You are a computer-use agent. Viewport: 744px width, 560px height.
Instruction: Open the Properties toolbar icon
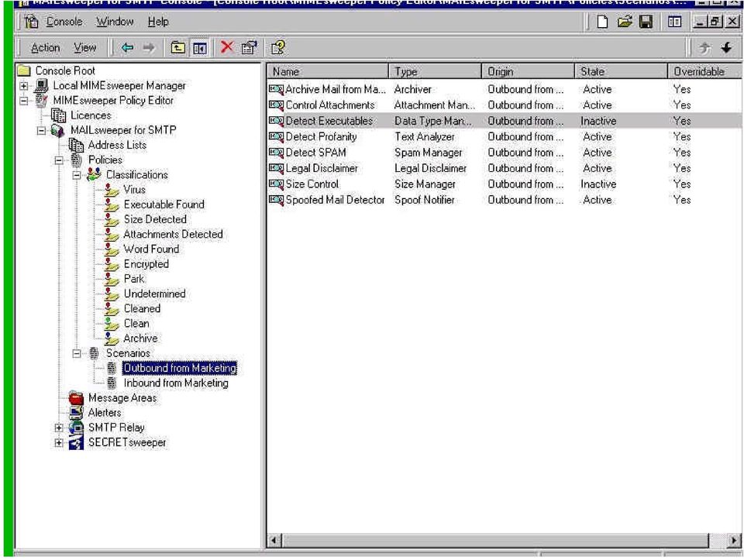pos(249,47)
